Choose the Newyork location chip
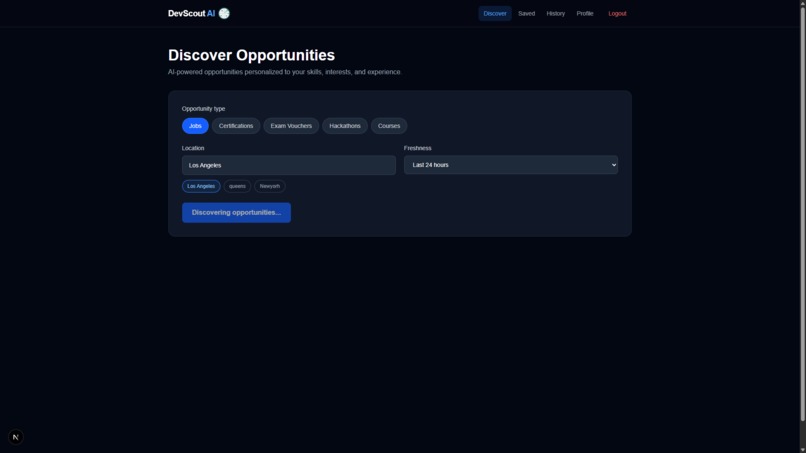Screen dimensions: 806x453 (269, 186)
